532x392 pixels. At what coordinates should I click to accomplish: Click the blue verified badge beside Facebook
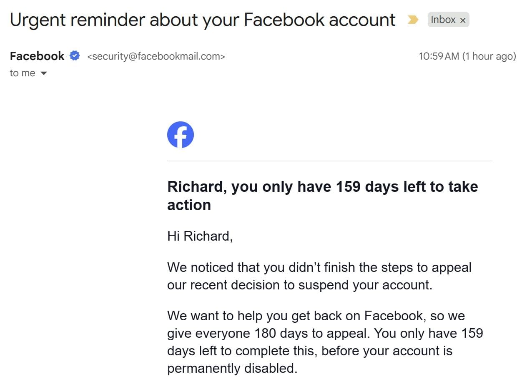(75, 56)
